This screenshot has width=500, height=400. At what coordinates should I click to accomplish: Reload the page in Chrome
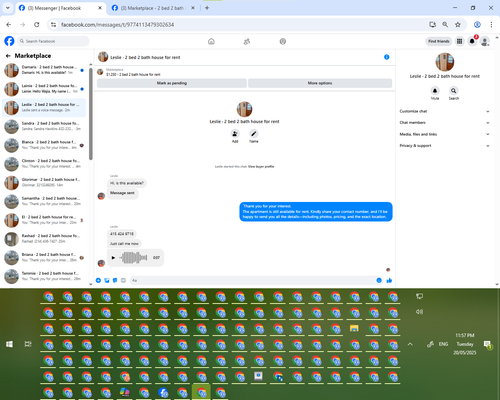(37, 24)
